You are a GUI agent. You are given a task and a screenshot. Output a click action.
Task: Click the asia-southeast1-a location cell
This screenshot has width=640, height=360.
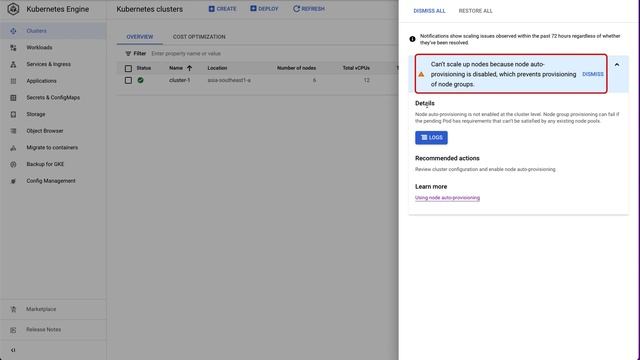(229, 80)
